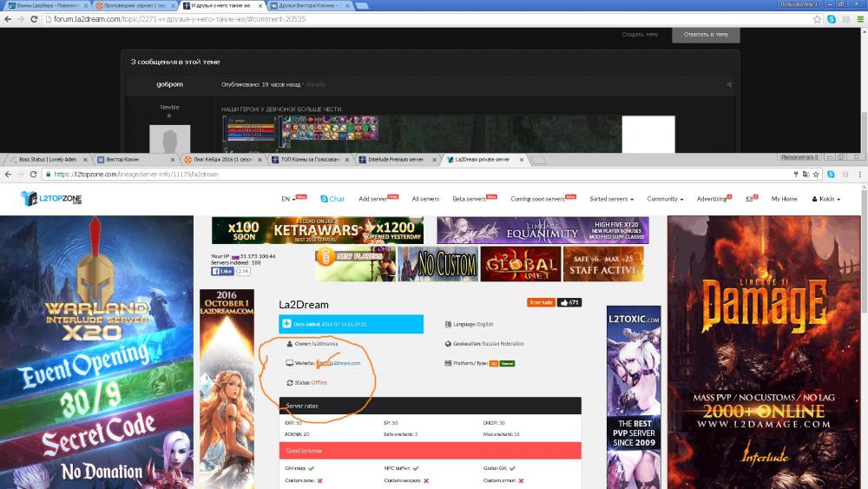Click the Interlude chronicle tag
The height and width of the screenshot is (489, 868).
[541, 302]
